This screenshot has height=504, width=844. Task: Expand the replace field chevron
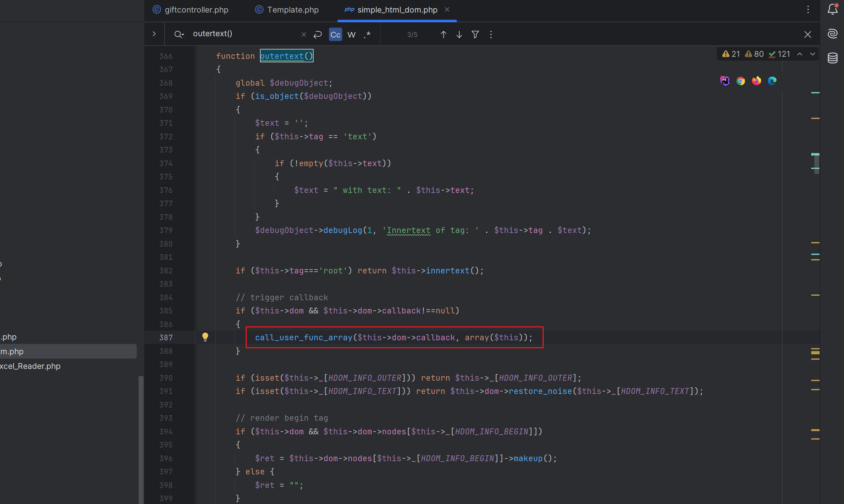pos(154,34)
